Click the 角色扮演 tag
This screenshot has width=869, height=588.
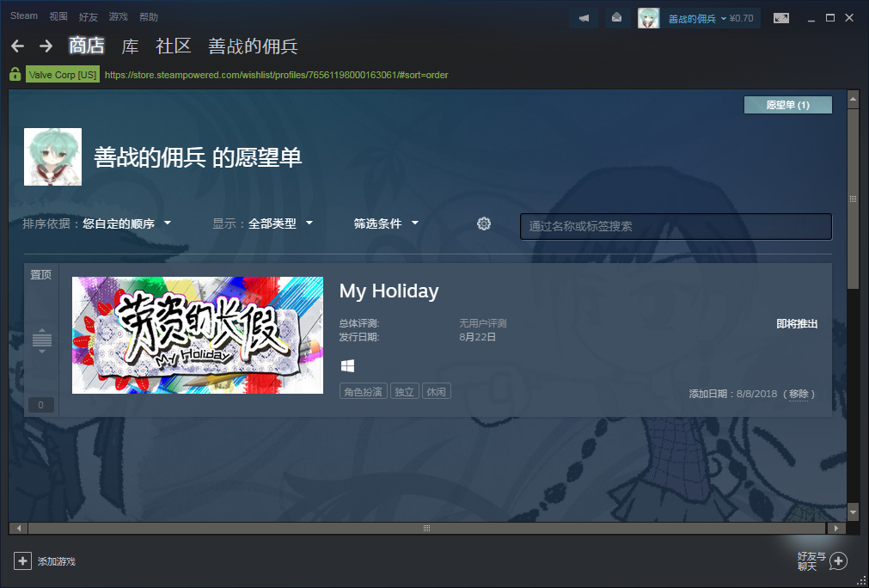pyautogui.click(x=363, y=391)
